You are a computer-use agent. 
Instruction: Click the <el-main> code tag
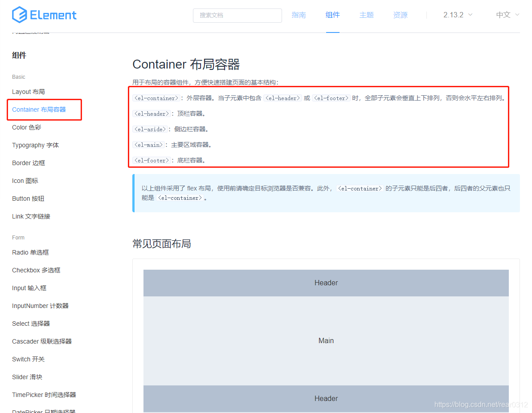click(149, 145)
